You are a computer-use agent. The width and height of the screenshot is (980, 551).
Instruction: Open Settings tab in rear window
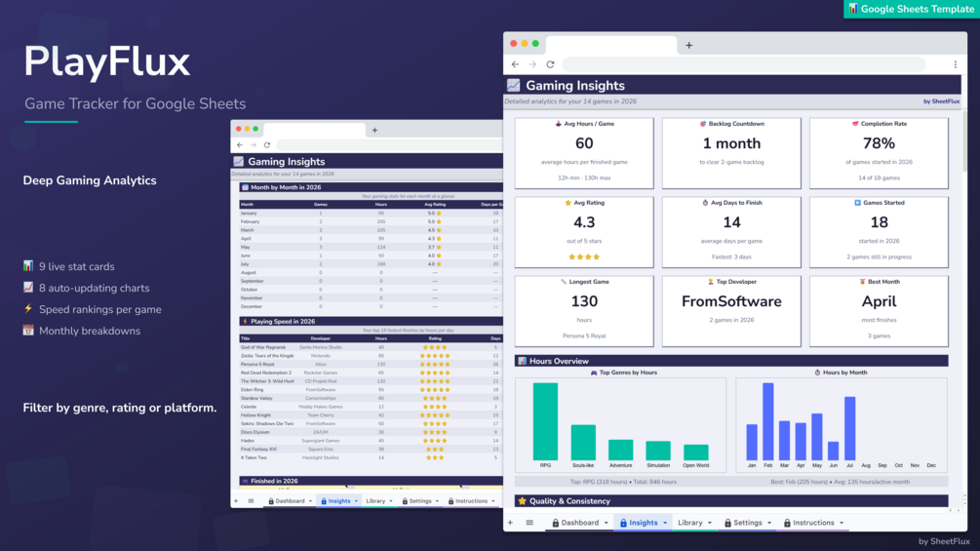(420, 501)
